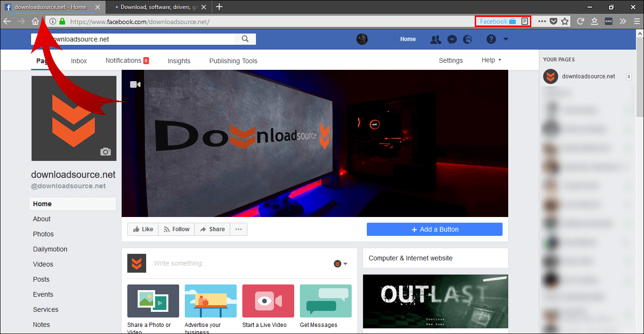Click Computer & Internet website text
Screen dimensions: 644x334
(411, 258)
